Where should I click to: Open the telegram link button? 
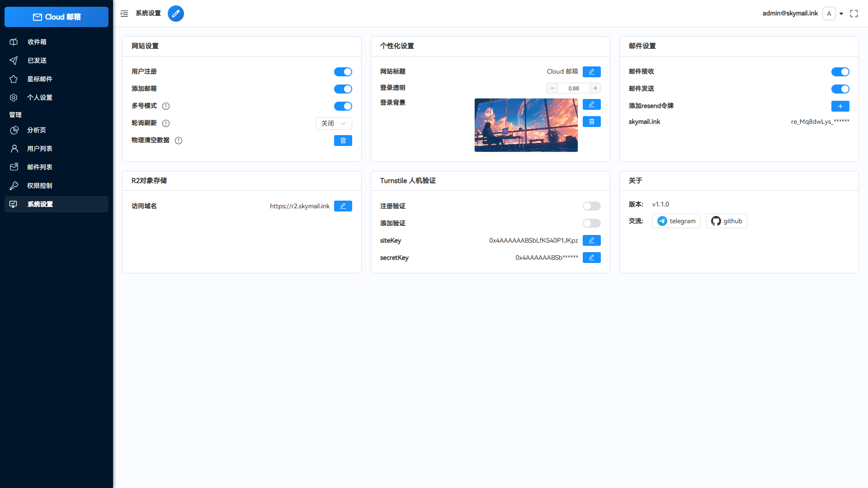coord(676,221)
